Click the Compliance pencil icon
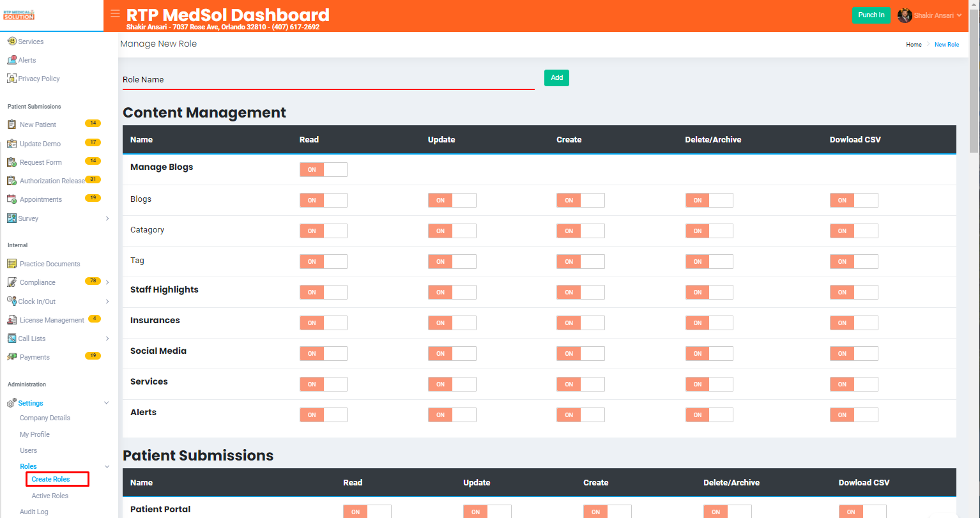The height and width of the screenshot is (518, 980). [11, 282]
